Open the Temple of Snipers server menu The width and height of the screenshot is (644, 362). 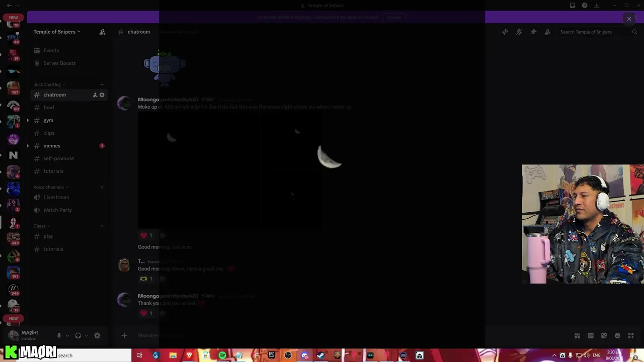coord(57,32)
